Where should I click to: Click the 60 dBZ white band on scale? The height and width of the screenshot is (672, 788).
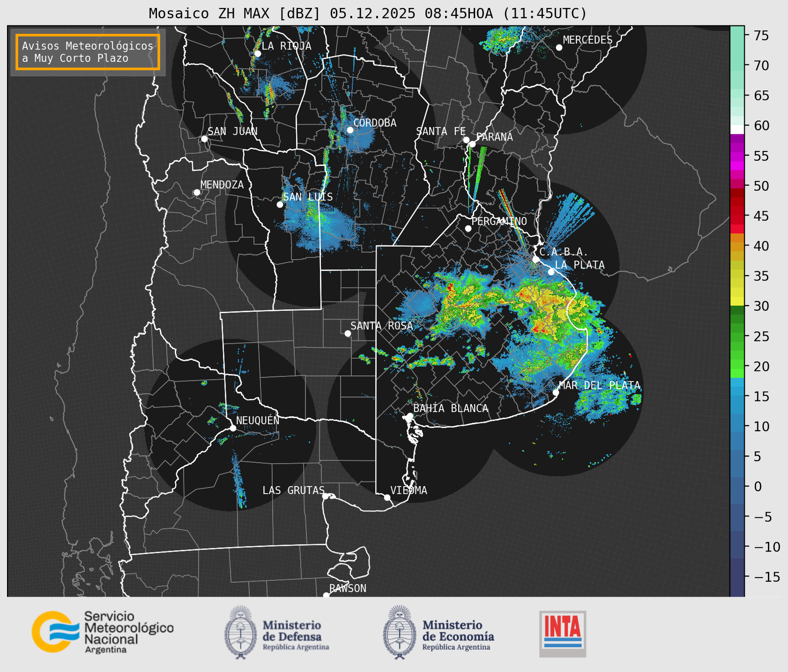point(737,129)
